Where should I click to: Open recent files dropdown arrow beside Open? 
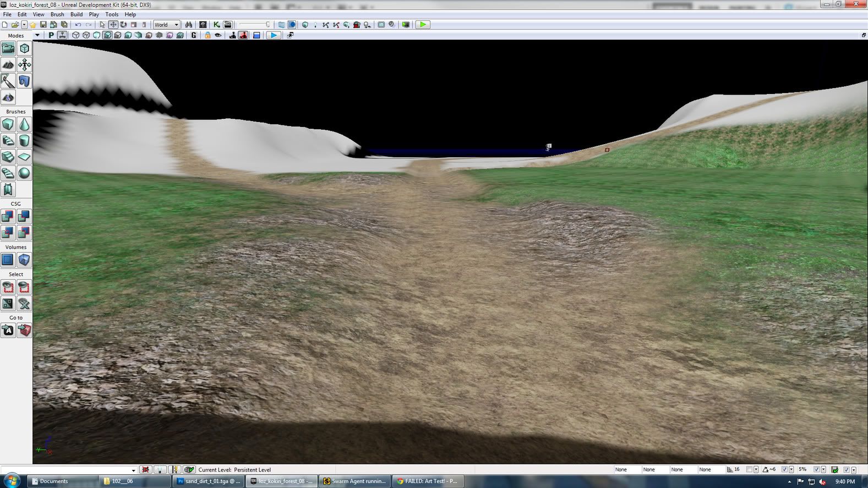tap(24, 25)
